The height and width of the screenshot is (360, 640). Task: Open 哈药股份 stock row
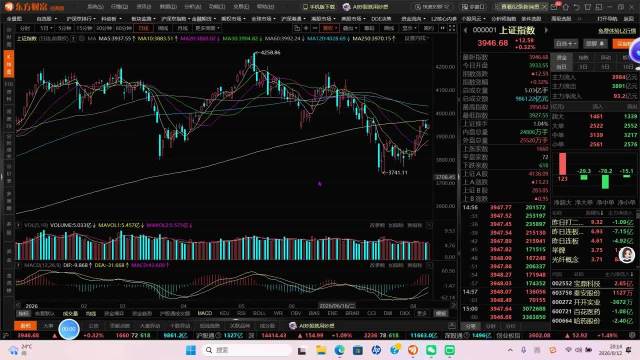click(x=593, y=321)
